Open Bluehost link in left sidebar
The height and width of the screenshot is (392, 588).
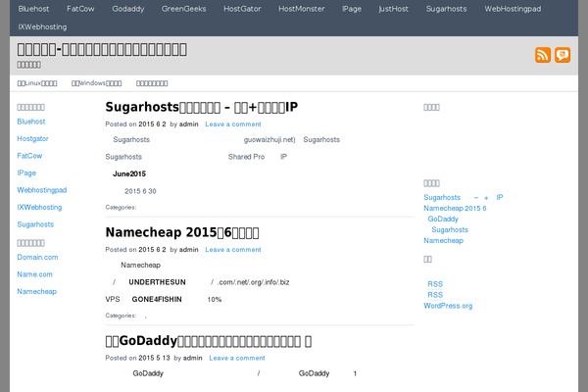pos(31,122)
